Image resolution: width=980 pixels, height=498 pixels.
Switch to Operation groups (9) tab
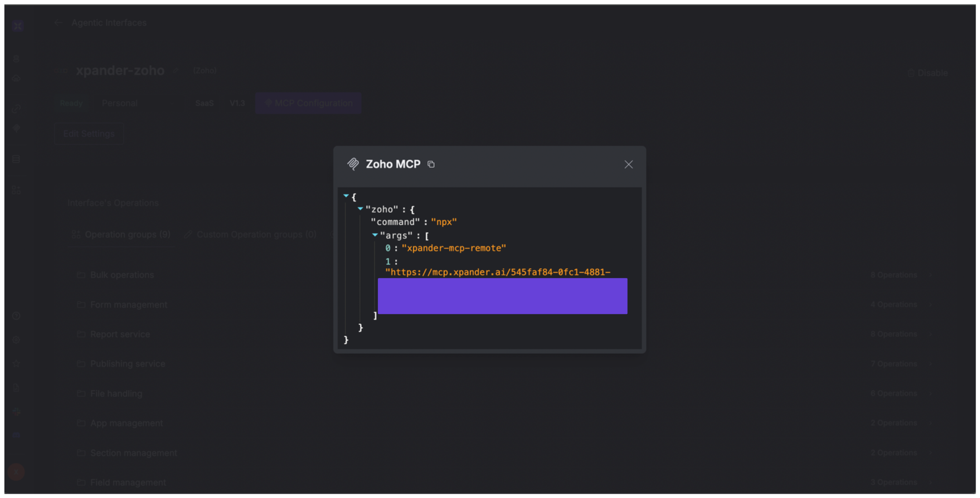121,235
